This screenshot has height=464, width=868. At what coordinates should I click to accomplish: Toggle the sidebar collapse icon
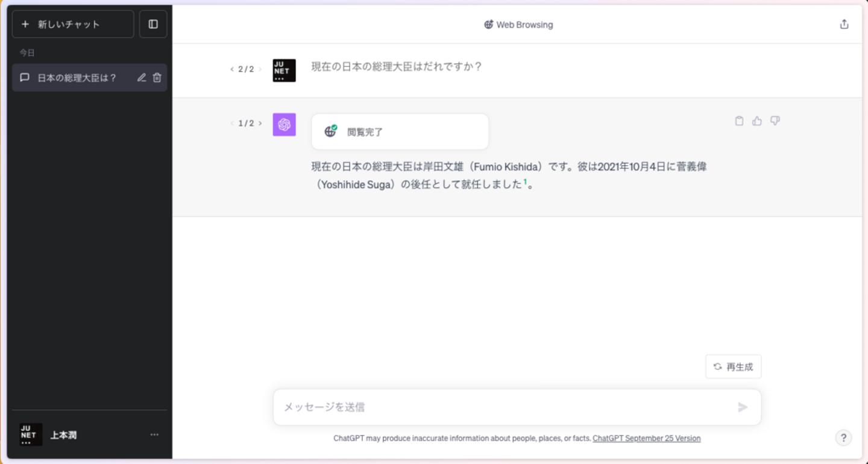point(153,24)
